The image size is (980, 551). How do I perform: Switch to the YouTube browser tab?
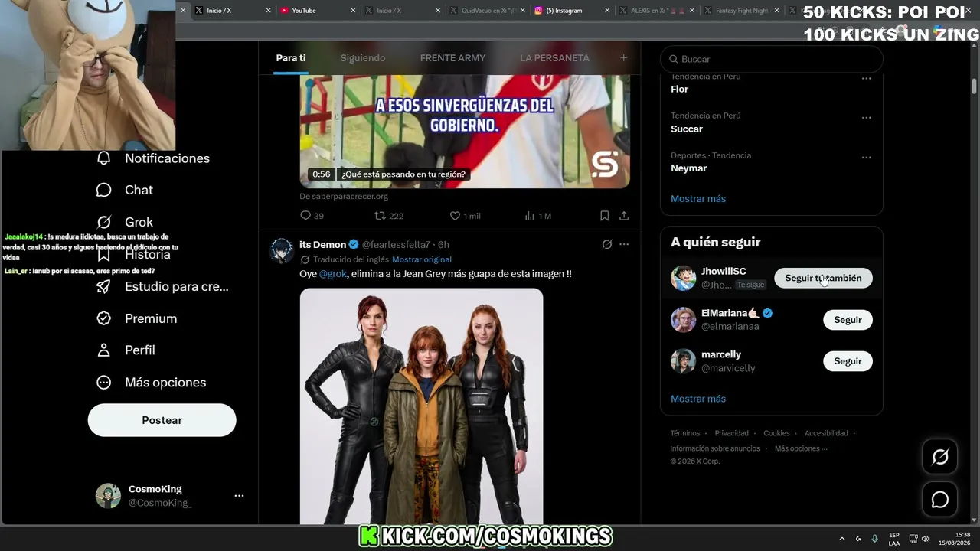click(318, 11)
